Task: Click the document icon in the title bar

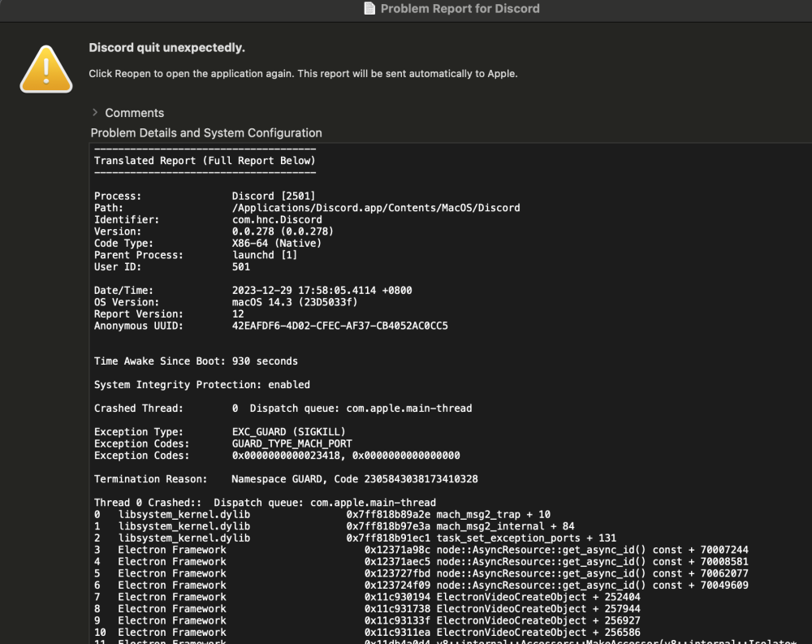Action: pyautogui.click(x=369, y=8)
